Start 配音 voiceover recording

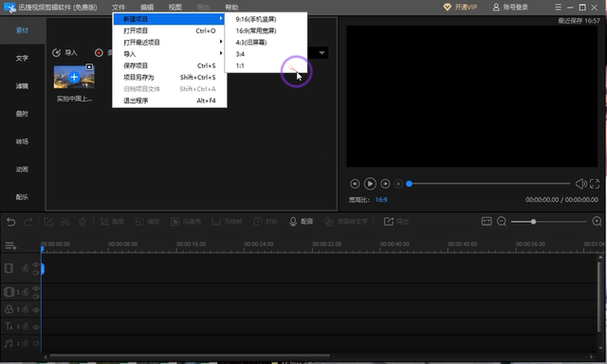(302, 222)
